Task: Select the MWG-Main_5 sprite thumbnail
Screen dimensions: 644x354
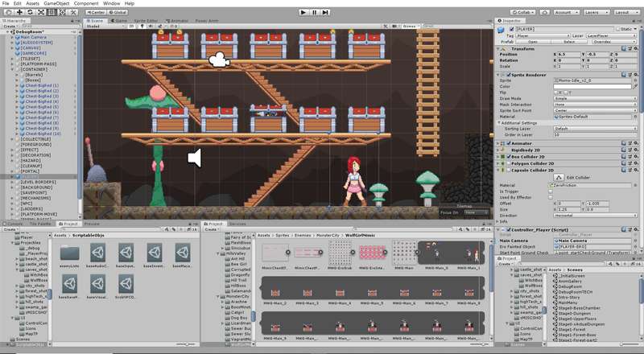Action: pyautogui.click(x=372, y=294)
